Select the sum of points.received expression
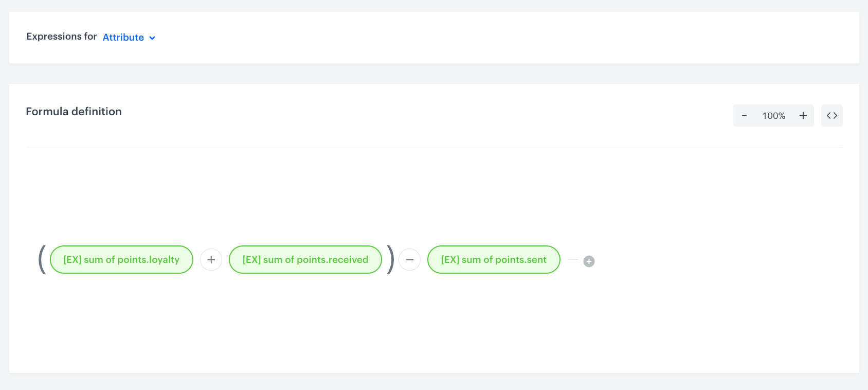 [305, 260]
